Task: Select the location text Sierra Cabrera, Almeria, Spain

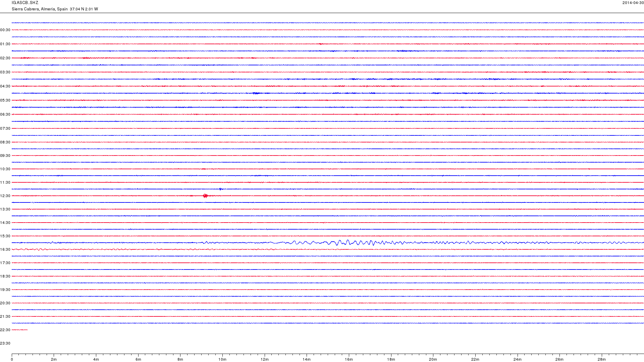Action: pos(40,9)
